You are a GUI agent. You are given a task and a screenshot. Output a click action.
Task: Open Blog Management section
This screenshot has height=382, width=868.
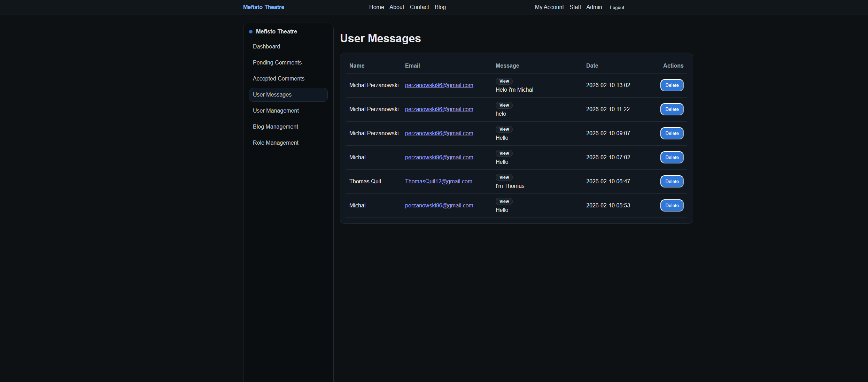[275, 127]
